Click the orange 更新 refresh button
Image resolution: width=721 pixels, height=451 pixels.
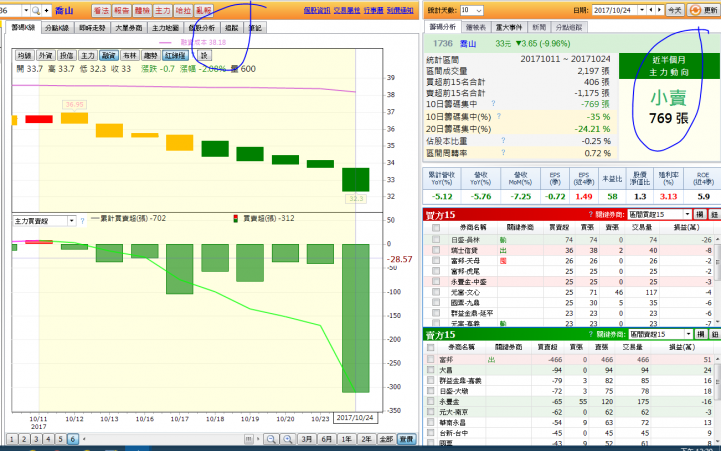(x=704, y=10)
